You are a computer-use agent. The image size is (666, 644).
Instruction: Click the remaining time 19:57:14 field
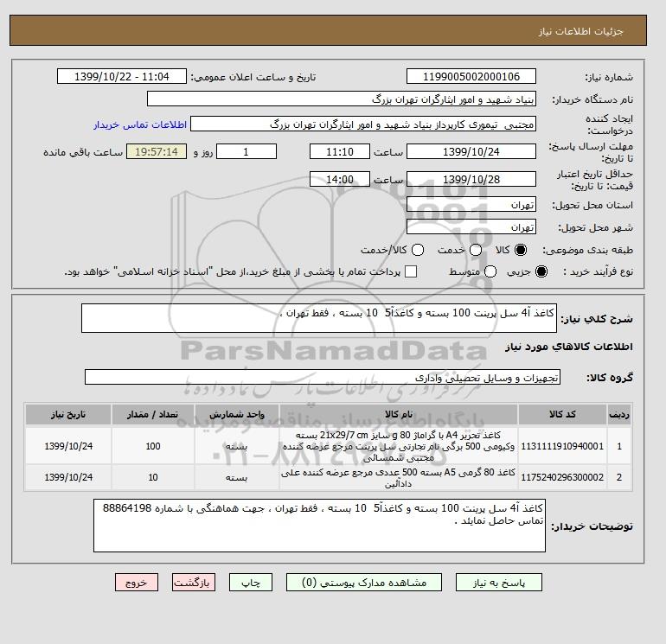[157, 151]
